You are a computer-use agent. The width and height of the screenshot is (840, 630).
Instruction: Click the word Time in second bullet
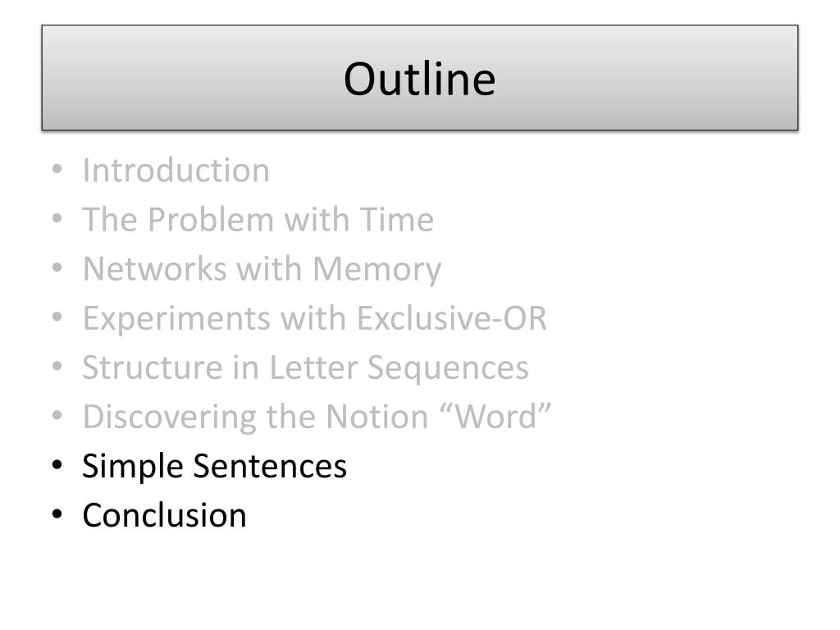pos(396,220)
